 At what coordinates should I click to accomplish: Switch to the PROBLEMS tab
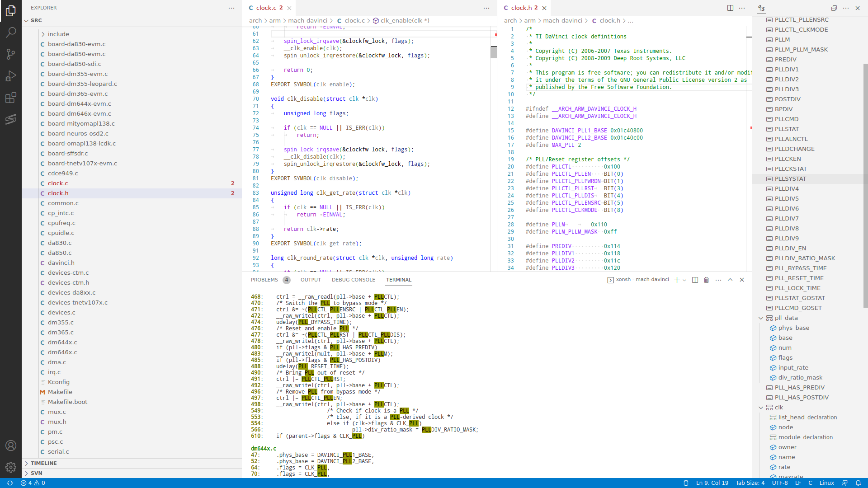(x=264, y=280)
